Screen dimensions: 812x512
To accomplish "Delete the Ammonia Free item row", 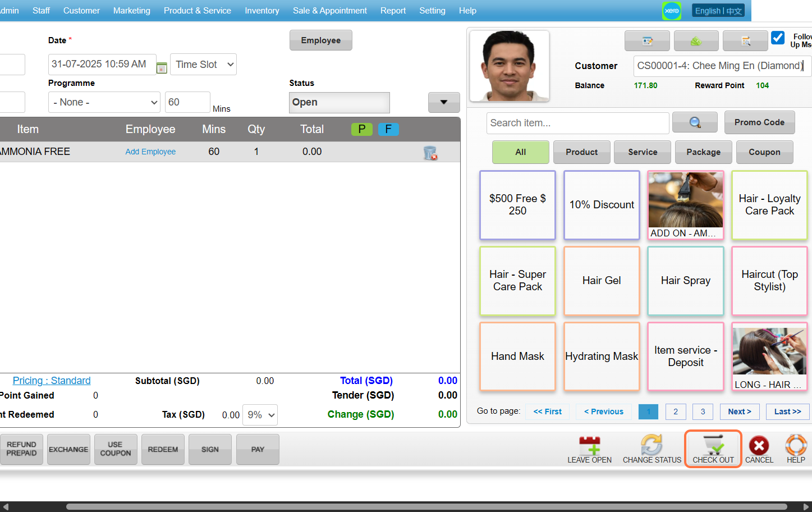I will [x=430, y=153].
